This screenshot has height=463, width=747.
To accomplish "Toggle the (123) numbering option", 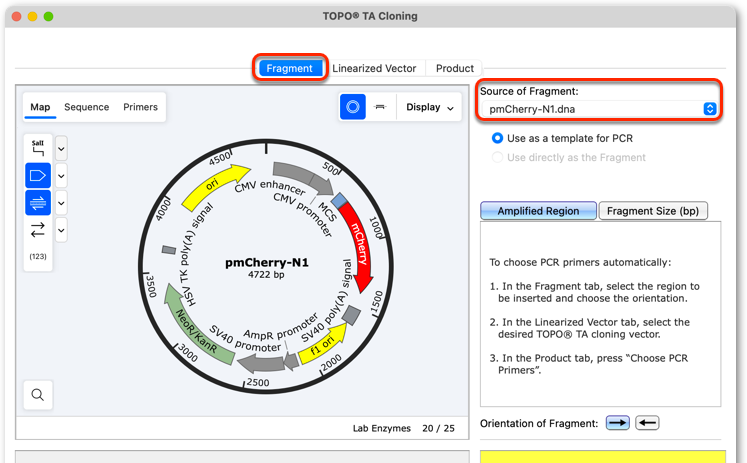I will pos(38,256).
